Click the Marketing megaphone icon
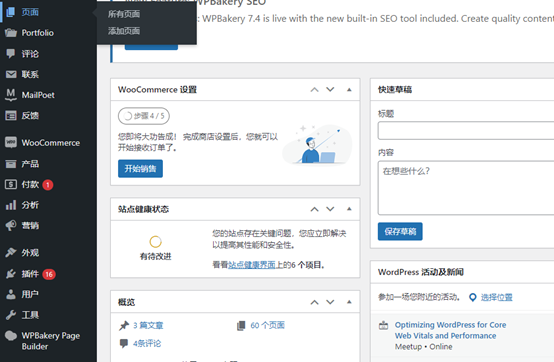Viewport: 554px width, 362px height. pyautogui.click(x=11, y=225)
